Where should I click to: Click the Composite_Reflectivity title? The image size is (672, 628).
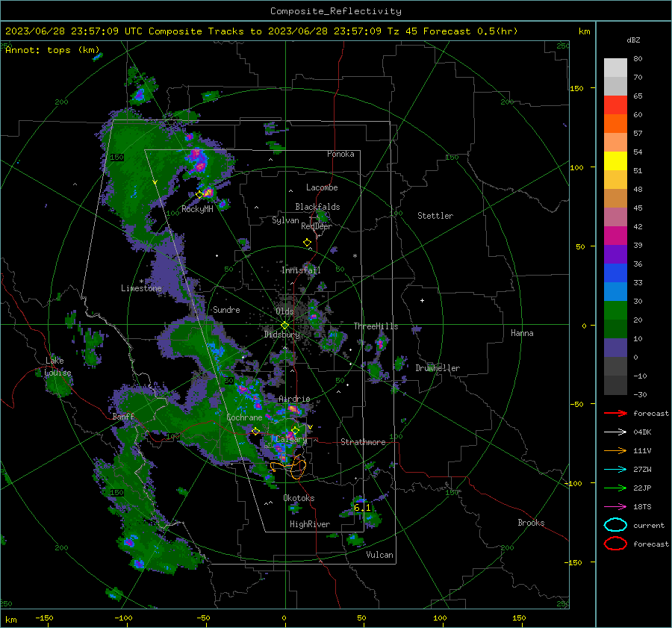tap(336, 11)
